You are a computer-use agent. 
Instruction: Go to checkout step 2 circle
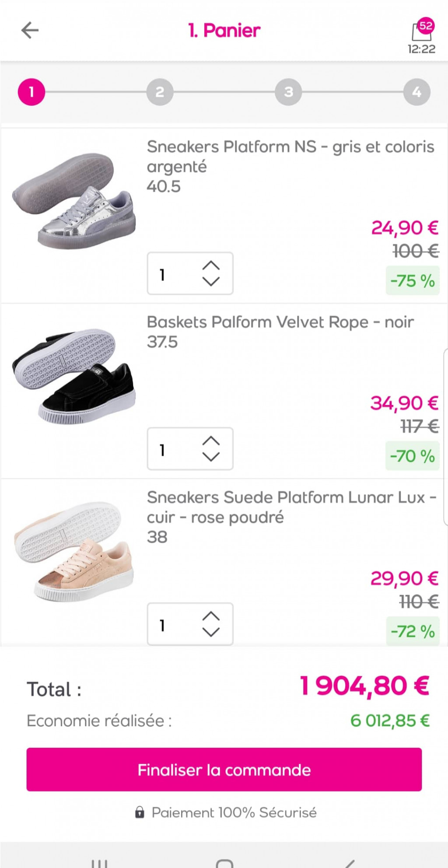tap(160, 92)
